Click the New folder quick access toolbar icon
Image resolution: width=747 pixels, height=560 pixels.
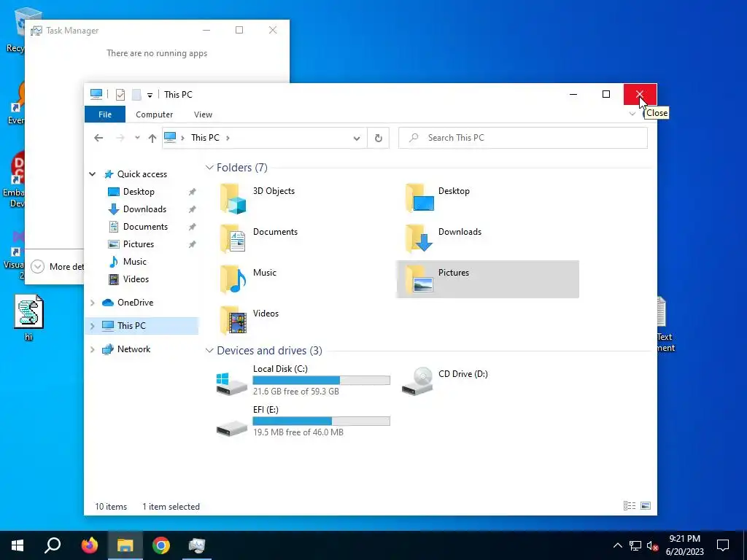(x=136, y=95)
